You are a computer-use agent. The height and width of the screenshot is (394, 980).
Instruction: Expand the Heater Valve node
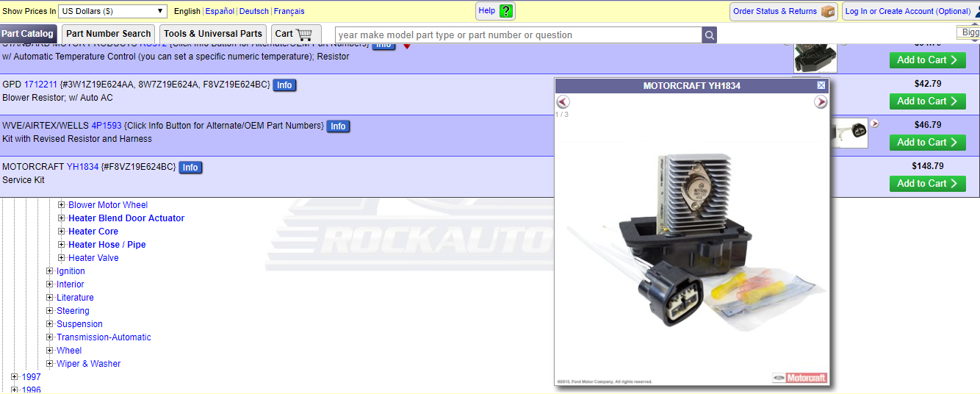click(62, 258)
